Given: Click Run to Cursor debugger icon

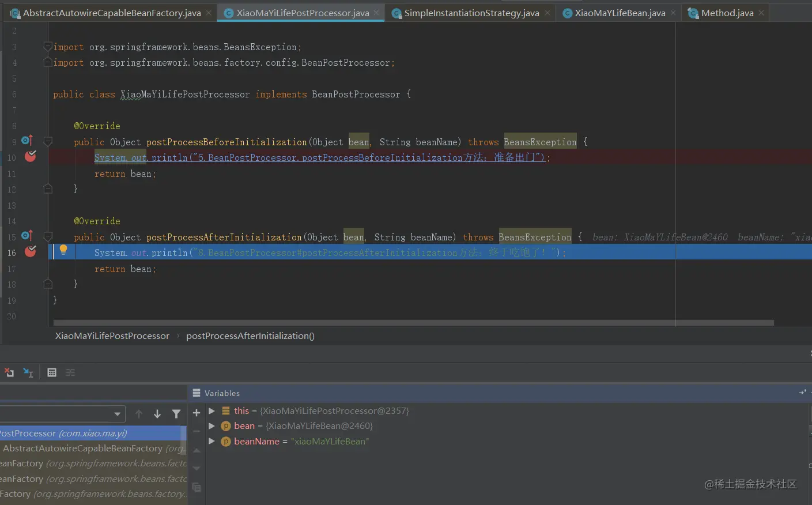Looking at the screenshot, I should [28, 372].
